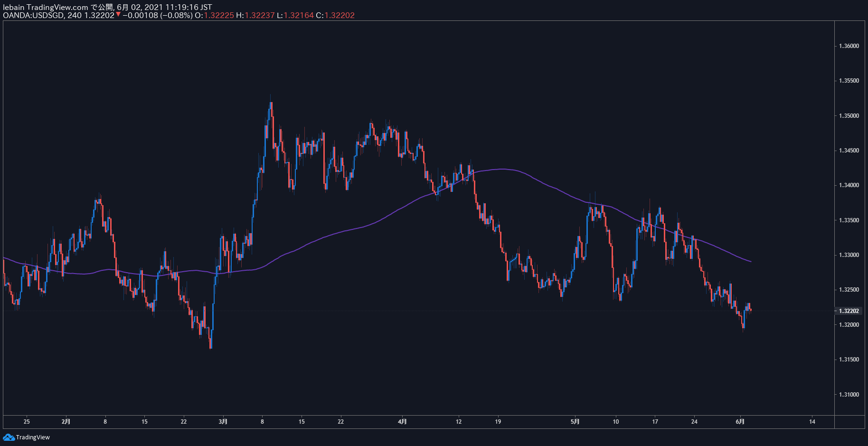Click the high value H:1.32237
This screenshot has height=446, width=868.
point(255,15)
